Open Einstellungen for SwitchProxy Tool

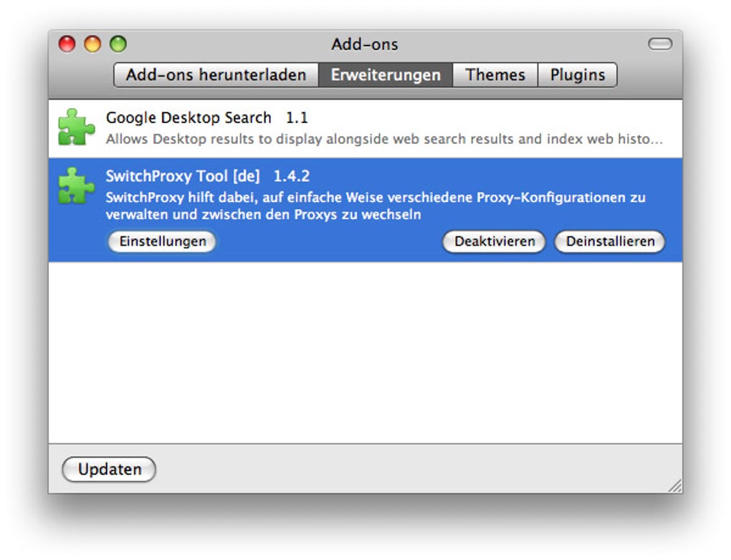click(x=161, y=241)
